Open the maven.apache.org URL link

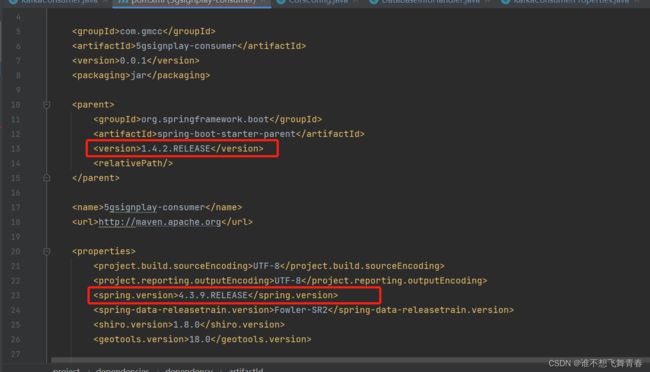tap(160, 222)
